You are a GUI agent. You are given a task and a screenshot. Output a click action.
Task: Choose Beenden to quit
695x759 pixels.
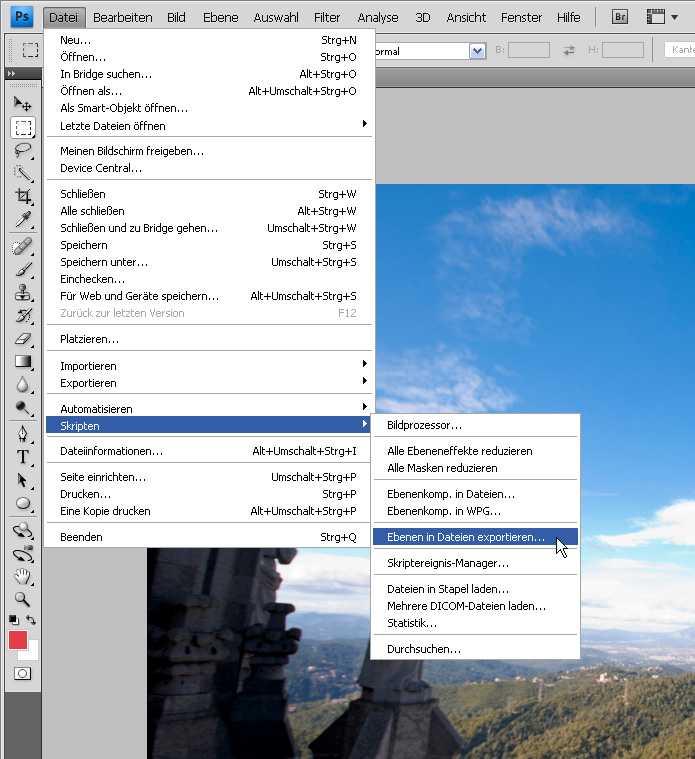point(209,537)
